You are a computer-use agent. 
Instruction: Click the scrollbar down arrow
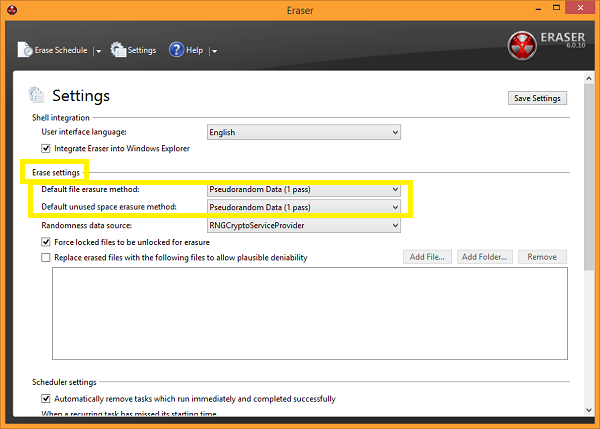click(589, 410)
